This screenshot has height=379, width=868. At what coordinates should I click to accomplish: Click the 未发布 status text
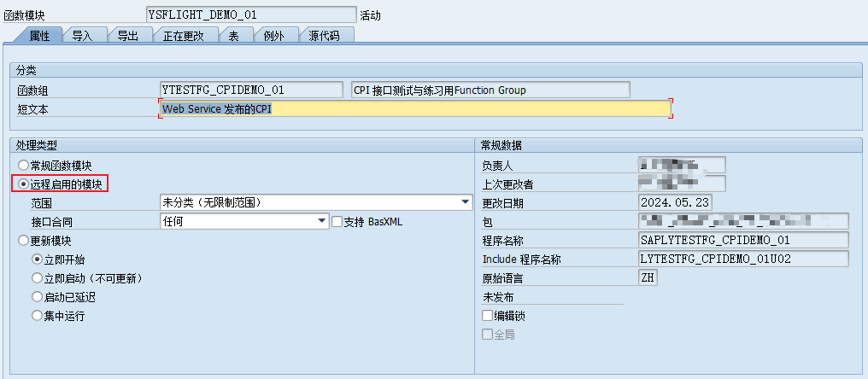point(498,298)
